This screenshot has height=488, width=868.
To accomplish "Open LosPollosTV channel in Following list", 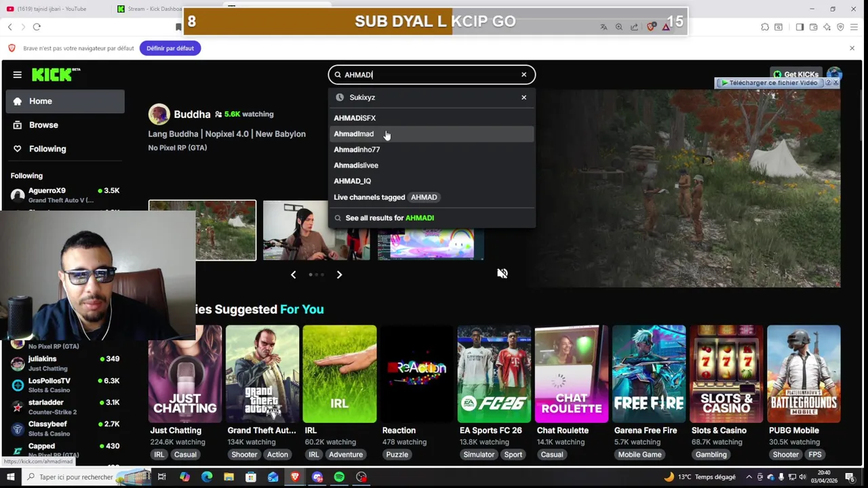I will (66, 385).
